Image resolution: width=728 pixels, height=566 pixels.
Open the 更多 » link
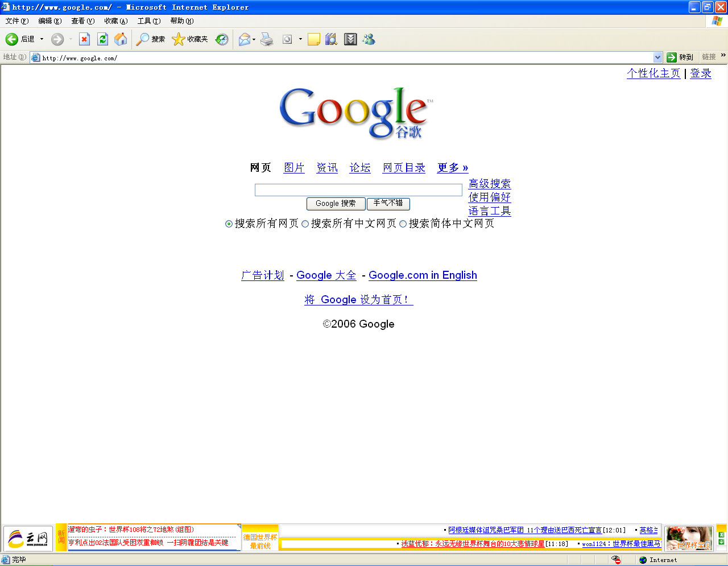[x=453, y=168]
